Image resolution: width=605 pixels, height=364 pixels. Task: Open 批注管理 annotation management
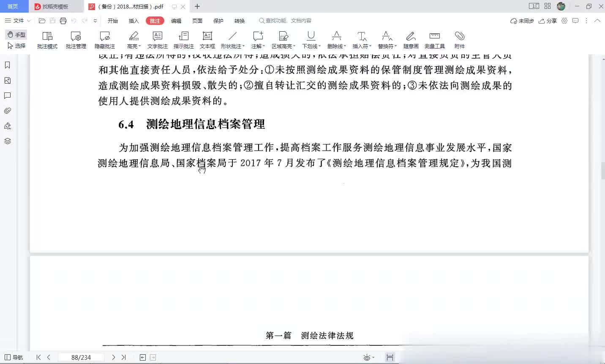[x=76, y=40]
